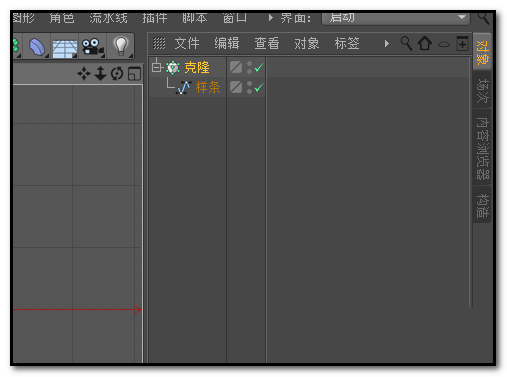Open the floor/environment object icon
Screen dimensions: 507x377
point(65,48)
